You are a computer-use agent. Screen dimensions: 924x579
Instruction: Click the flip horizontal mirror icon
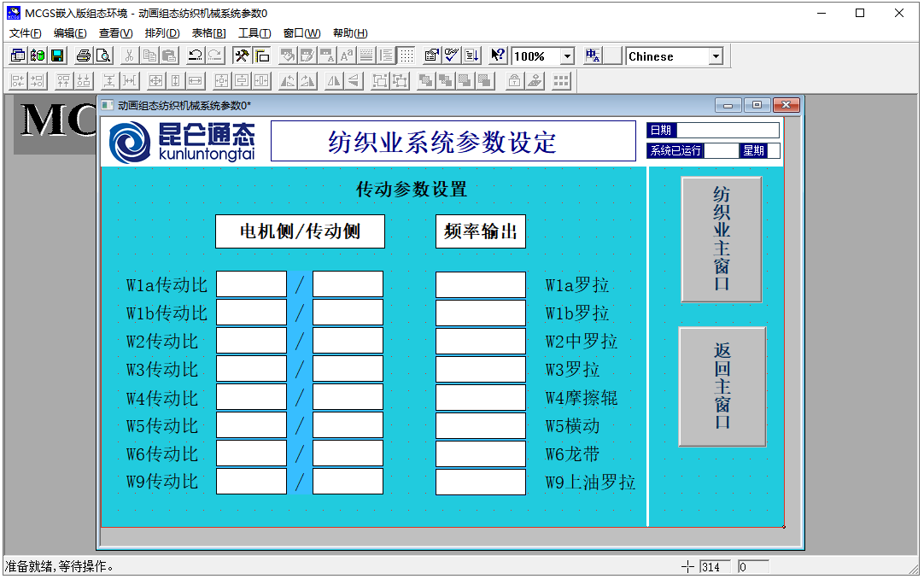334,80
